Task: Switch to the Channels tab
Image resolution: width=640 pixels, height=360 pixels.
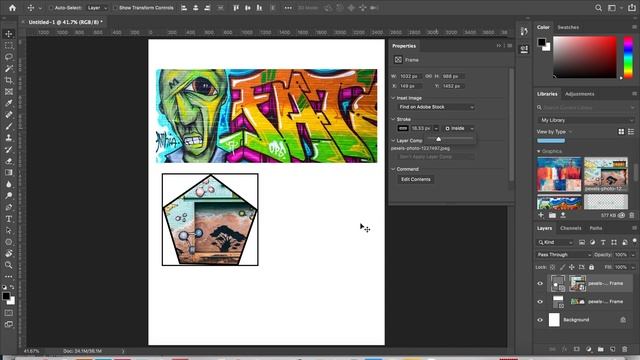Action: pos(571,228)
